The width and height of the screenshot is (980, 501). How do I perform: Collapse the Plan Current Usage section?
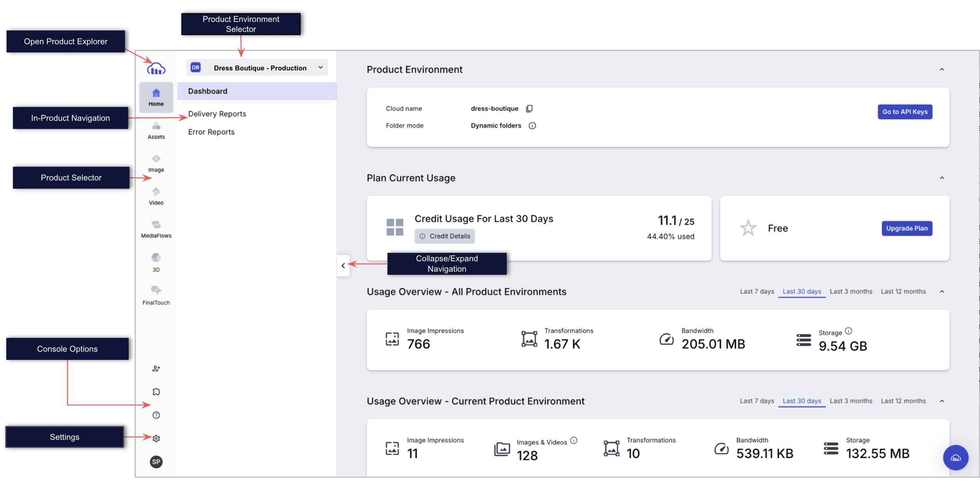click(942, 178)
